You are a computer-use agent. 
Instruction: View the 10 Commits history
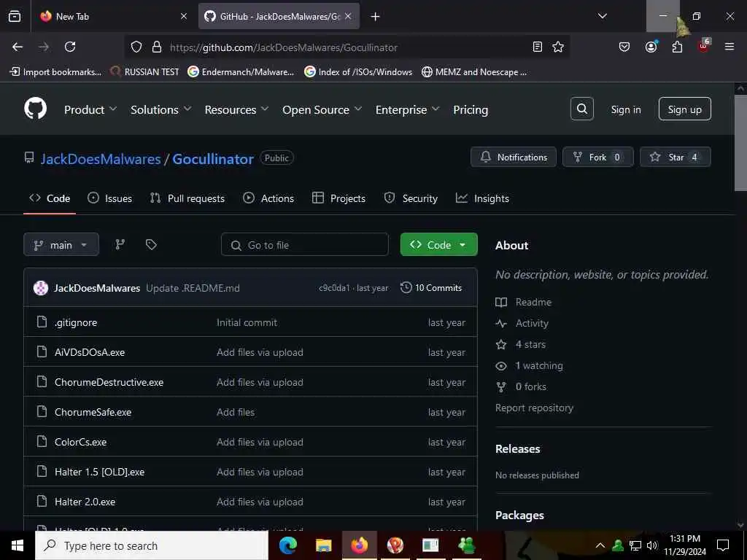[x=431, y=287]
